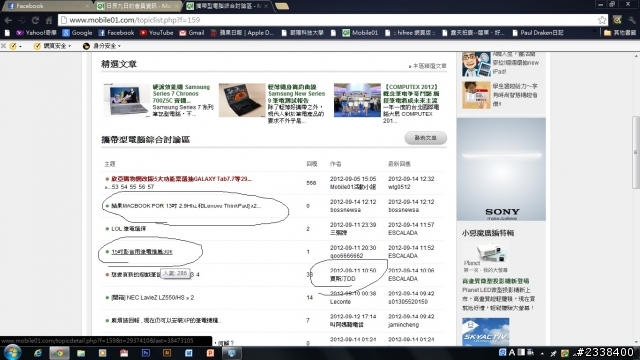Open the XP laptop recommendation topic

tap(166, 320)
